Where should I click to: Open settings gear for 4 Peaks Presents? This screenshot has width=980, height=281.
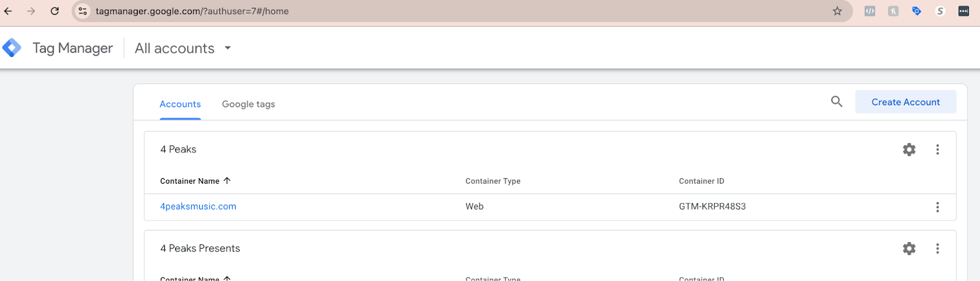click(x=909, y=249)
